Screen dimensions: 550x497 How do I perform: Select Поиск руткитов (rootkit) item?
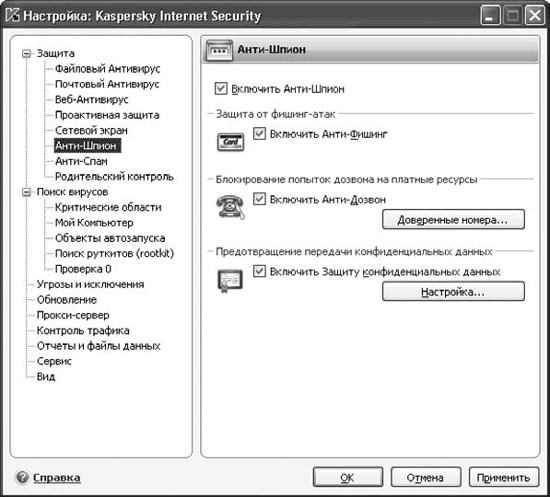114,253
